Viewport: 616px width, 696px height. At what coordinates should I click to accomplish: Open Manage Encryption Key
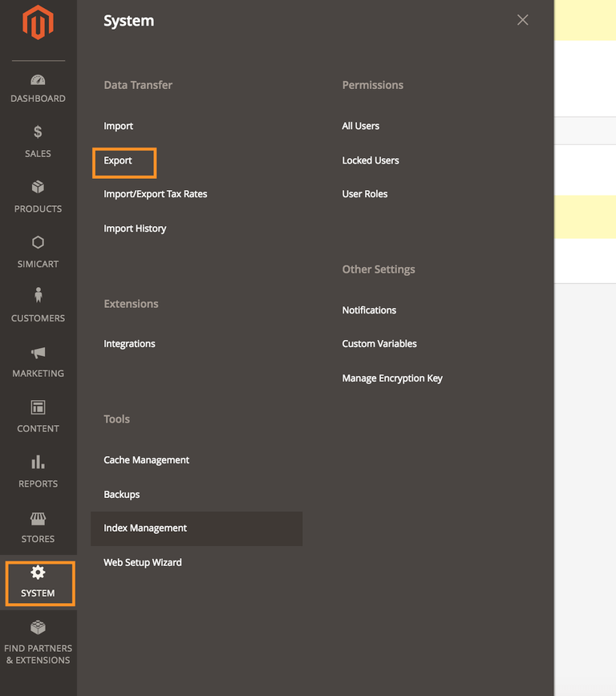click(x=392, y=378)
